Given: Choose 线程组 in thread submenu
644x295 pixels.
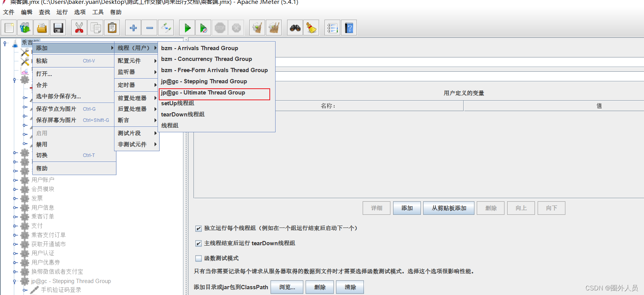Looking at the screenshot, I should 217,126.
